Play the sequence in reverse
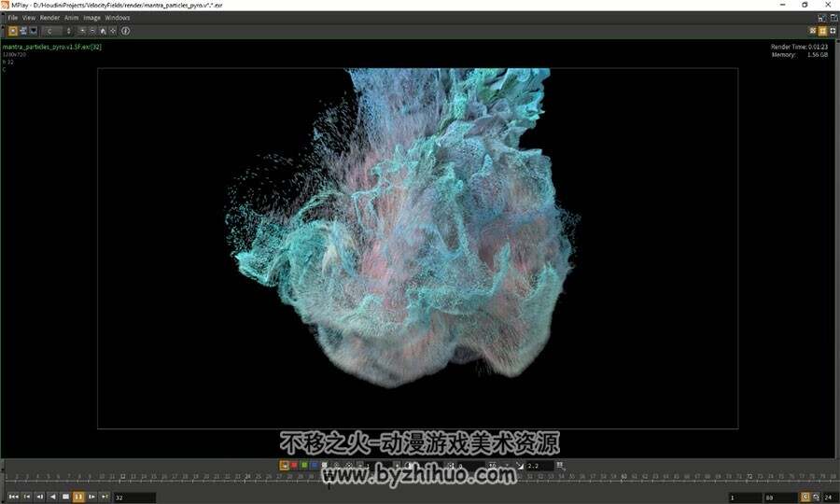The width and height of the screenshot is (840, 504). click(x=52, y=497)
